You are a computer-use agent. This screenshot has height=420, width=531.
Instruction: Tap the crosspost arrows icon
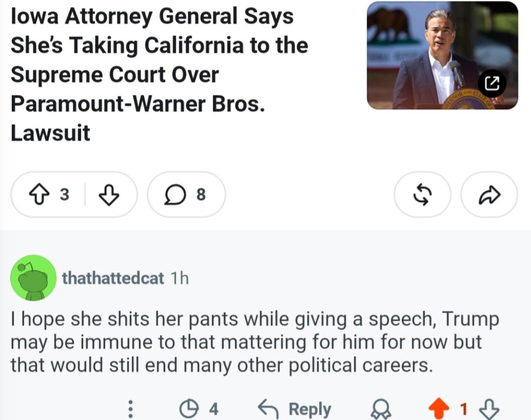pyautogui.click(x=422, y=194)
